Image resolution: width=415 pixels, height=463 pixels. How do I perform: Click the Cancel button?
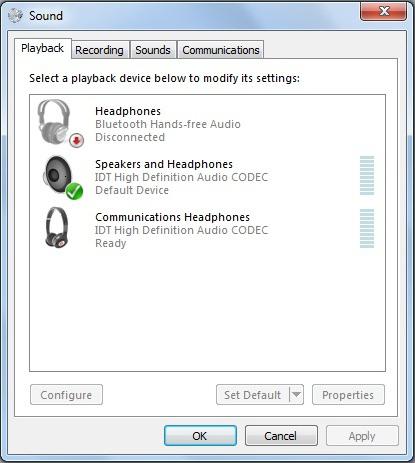[x=281, y=436]
